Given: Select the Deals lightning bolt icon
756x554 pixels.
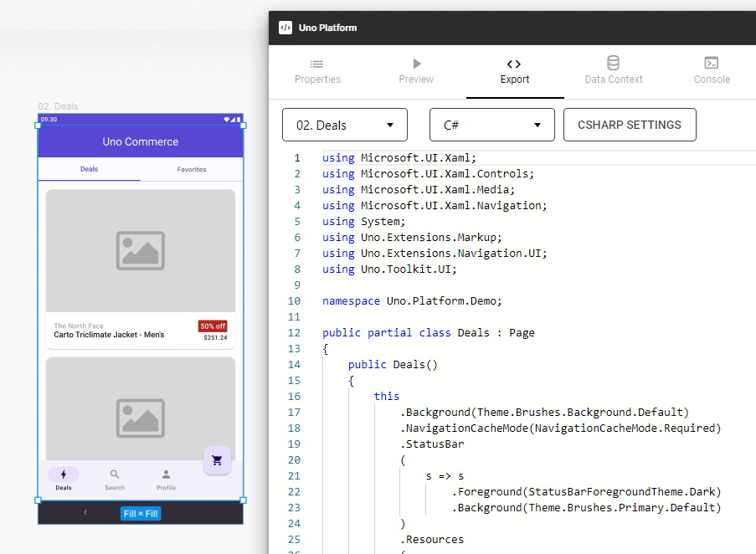Looking at the screenshot, I should click(64, 474).
